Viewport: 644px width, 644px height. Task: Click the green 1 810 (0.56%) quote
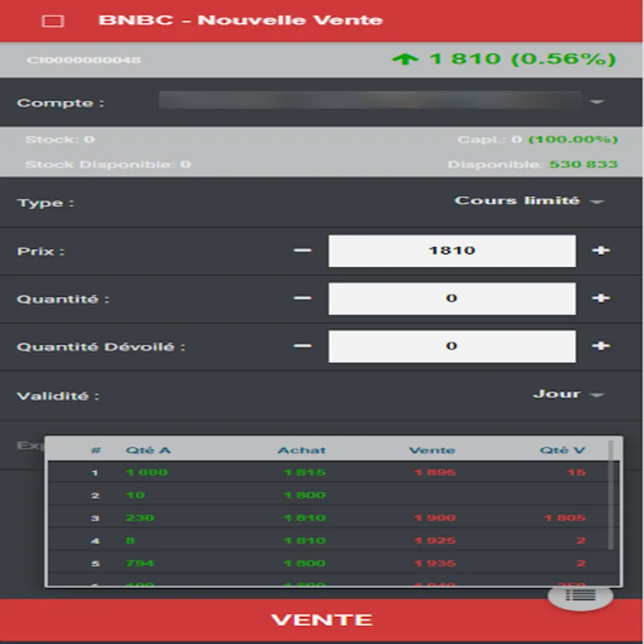coord(504,59)
